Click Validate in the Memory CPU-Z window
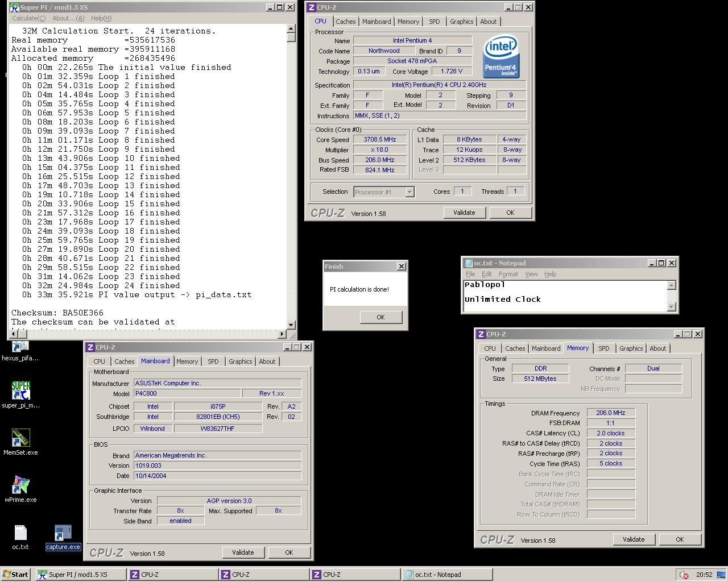The height and width of the screenshot is (582, 728). tap(634, 539)
